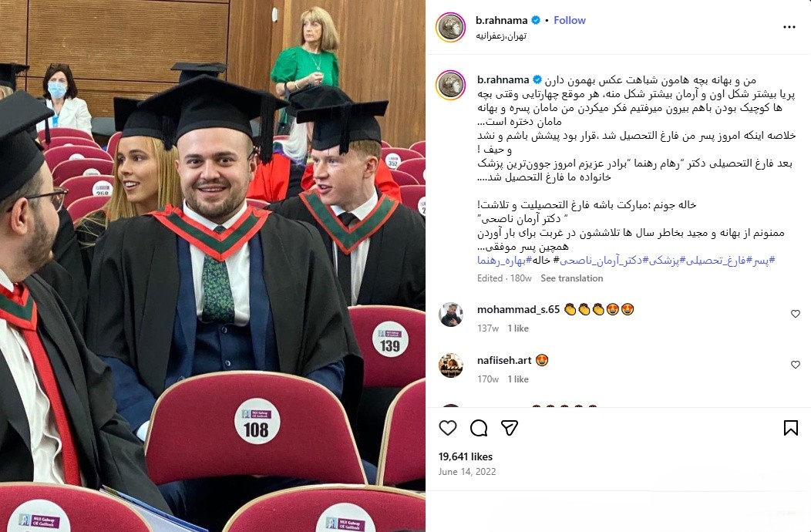View the 19,641 likes list
The height and width of the screenshot is (532, 811).
(466, 456)
